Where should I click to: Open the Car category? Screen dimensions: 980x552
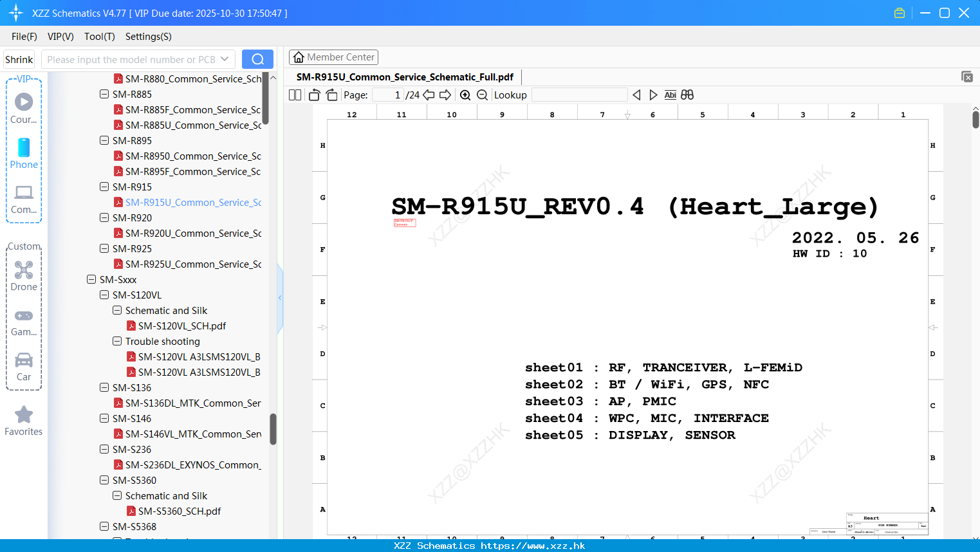click(x=24, y=366)
